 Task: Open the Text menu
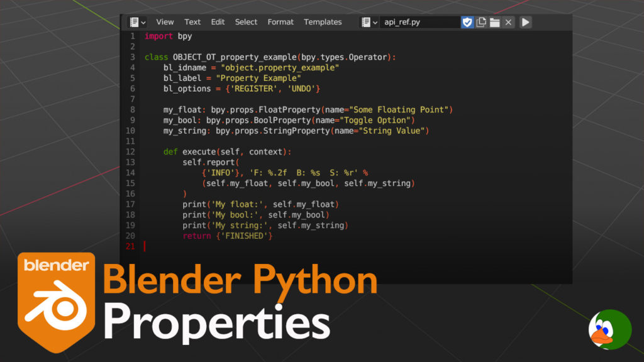(x=192, y=22)
